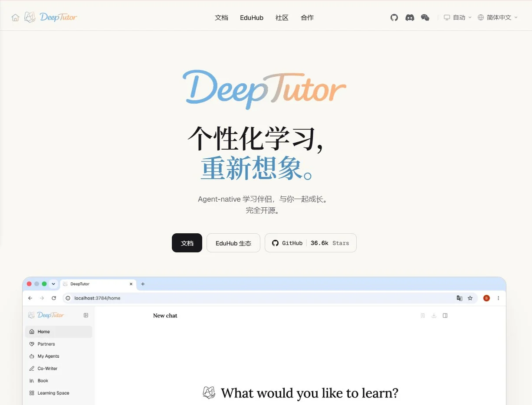Open the 文档 nav menu item
532x405 pixels.
221,18
